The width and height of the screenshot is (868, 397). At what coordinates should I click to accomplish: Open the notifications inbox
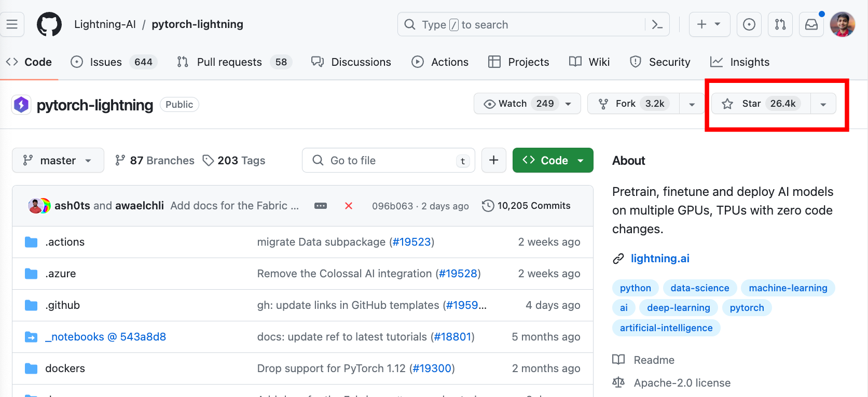point(811,24)
